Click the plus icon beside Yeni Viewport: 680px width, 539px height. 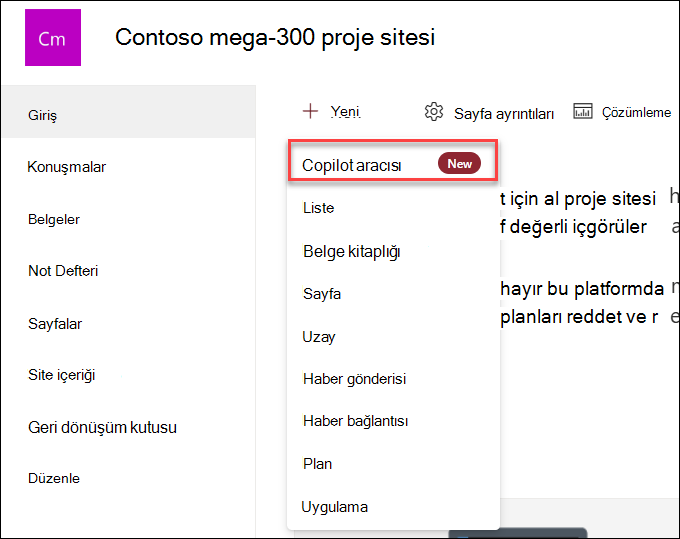[x=310, y=111]
